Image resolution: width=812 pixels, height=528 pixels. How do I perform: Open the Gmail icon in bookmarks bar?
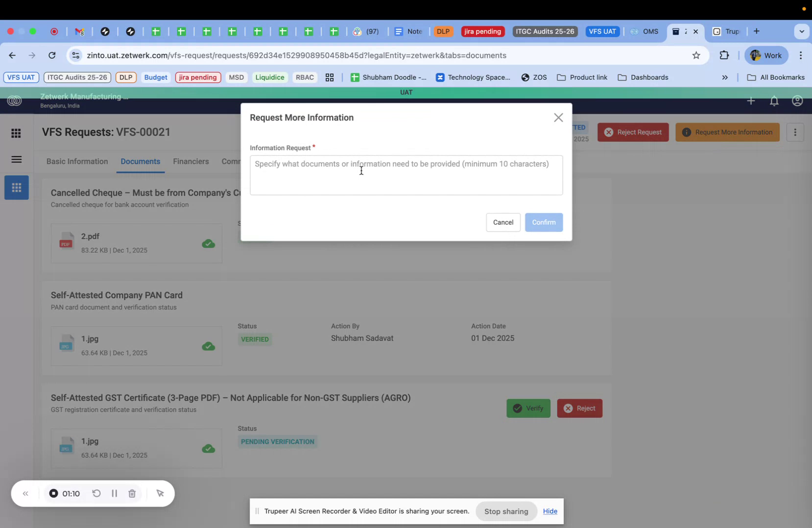(x=79, y=31)
